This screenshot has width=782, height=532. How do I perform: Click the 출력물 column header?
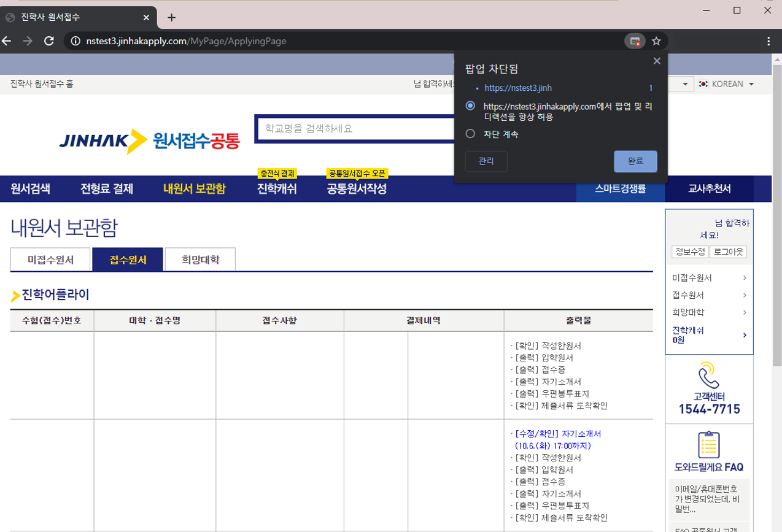[578, 320]
